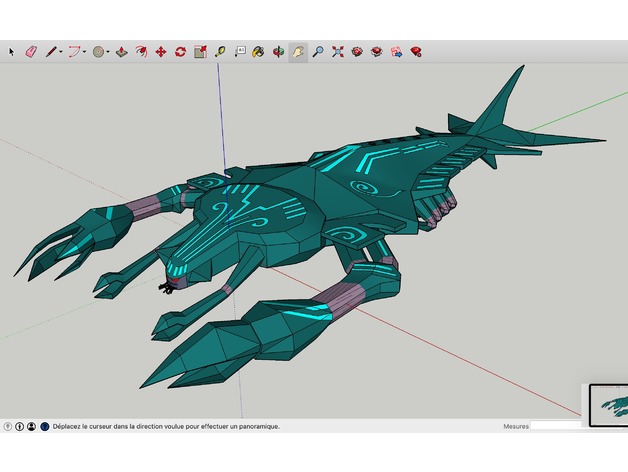Activate the Push/Pull tool
Screen dimensions: 628x472
coord(121,51)
